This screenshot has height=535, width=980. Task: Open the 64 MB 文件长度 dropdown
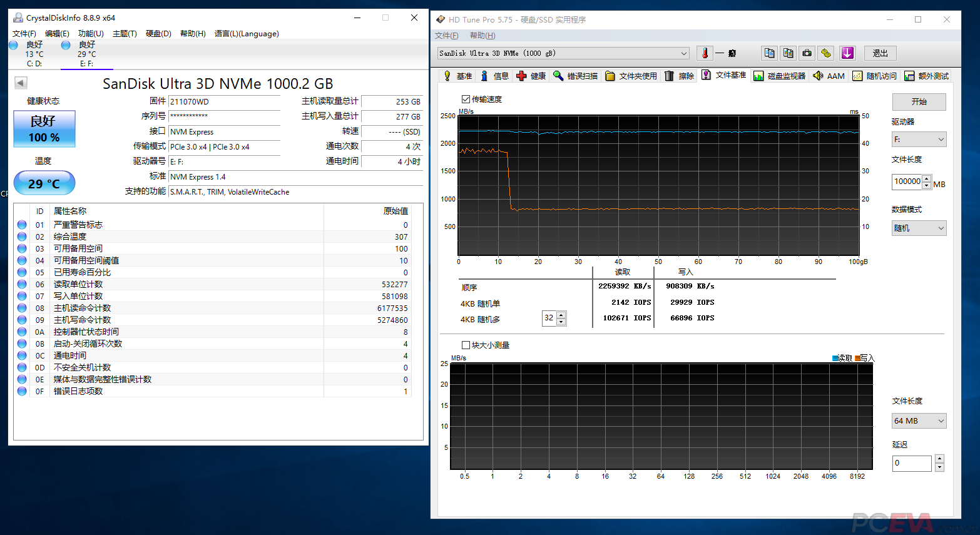(x=919, y=420)
